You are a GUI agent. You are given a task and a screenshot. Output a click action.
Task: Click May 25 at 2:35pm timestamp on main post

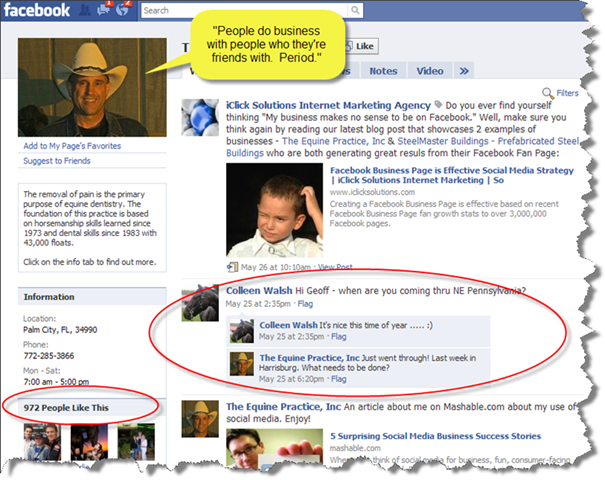tap(258, 304)
